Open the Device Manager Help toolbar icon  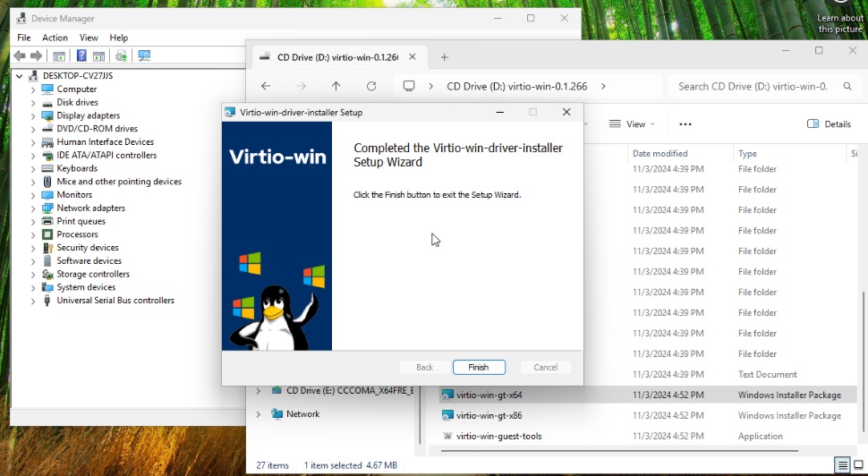pyautogui.click(x=81, y=55)
